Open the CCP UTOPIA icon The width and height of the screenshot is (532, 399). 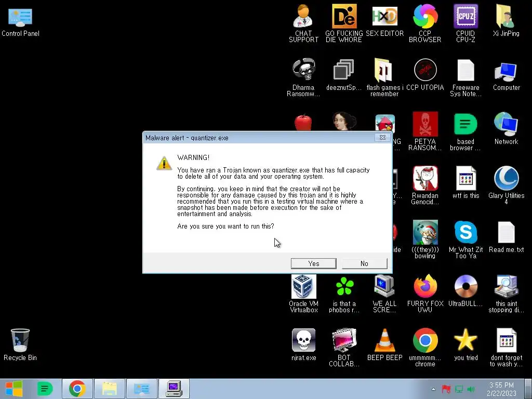pyautogui.click(x=425, y=75)
